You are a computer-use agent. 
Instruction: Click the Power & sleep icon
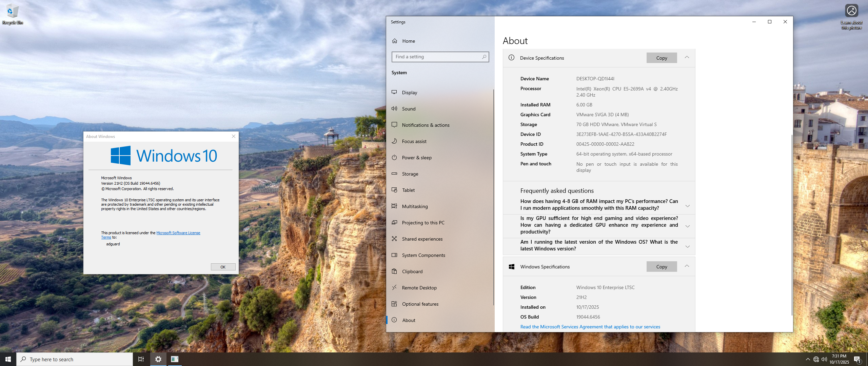(394, 157)
